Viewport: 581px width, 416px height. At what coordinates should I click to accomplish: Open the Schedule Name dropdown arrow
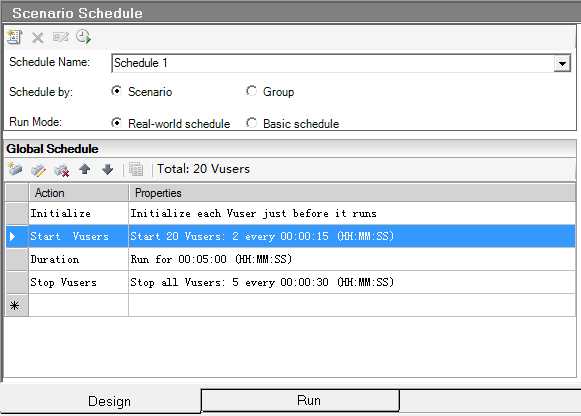click(562, 64)
